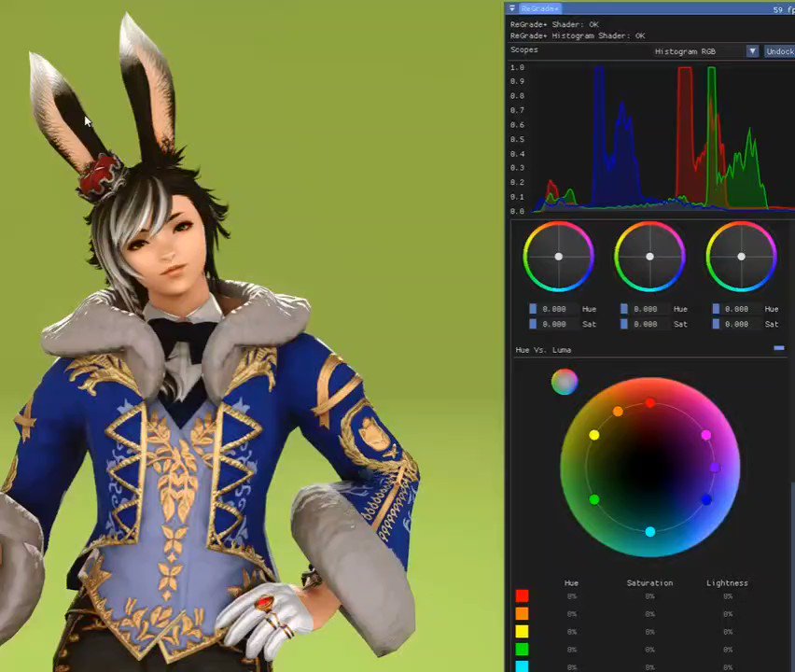Click the Hue slider under the left wheel
This screenshot has height=672, width=795.
pyautogui.click(x=552, y=309)
